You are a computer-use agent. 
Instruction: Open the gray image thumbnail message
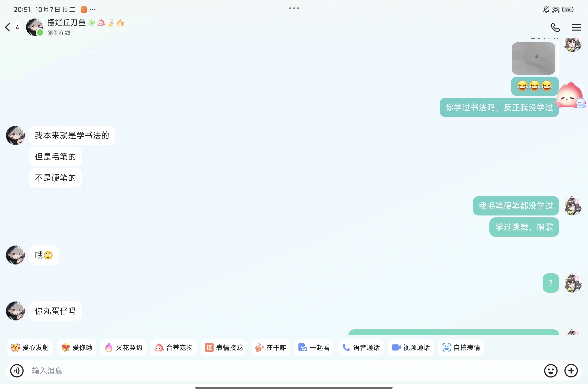(x=533, y=58)
